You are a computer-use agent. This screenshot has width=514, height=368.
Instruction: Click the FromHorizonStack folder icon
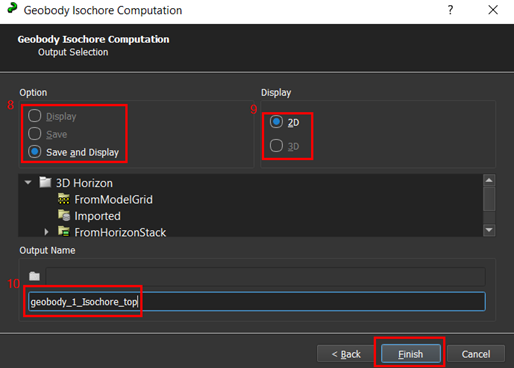pyautogui.click(x=64, y=231)
